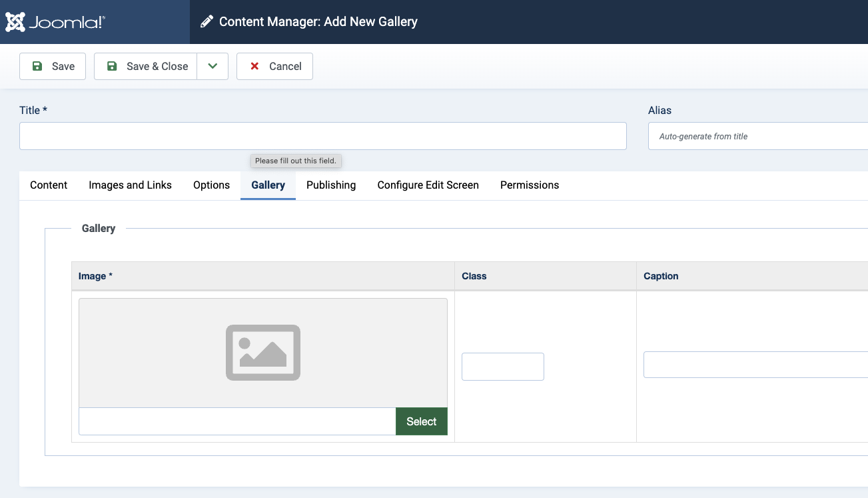
Task: Open the Publishing tab
Action: coord(331,185)
